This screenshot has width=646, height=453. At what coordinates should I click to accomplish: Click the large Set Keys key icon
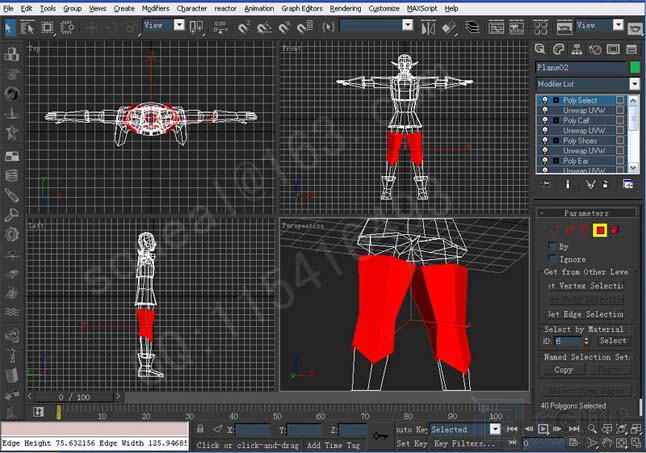pyautogui.click(x=382, y=436)
